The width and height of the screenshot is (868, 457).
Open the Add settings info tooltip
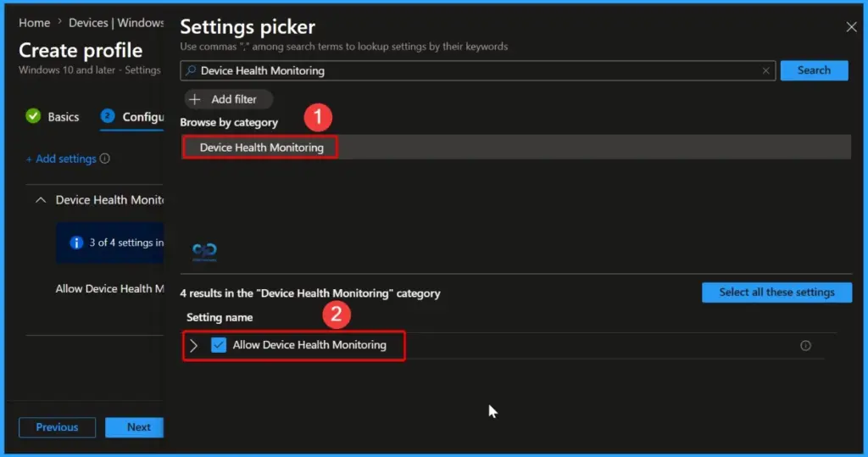104,159
